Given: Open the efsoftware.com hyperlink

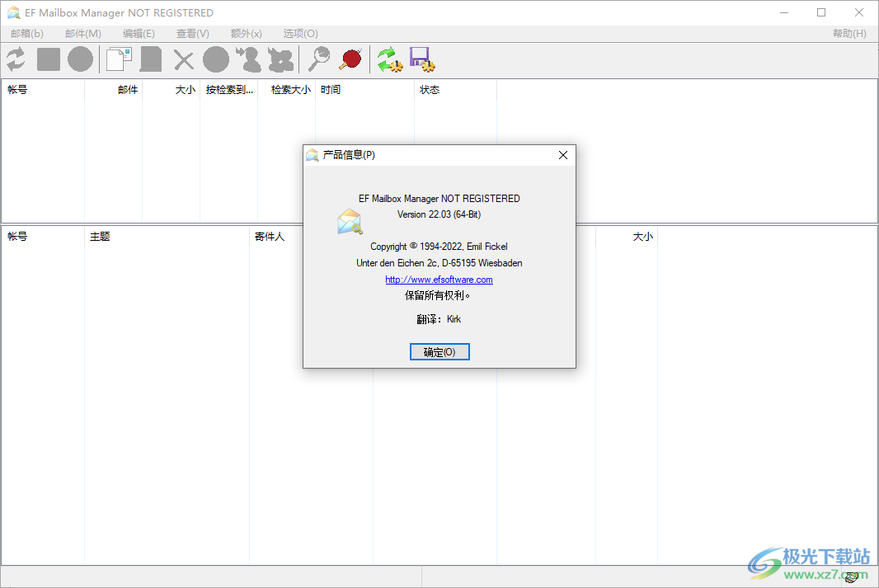Looking at the screenshot, I should pyautogui.click(x=439, y=280).
